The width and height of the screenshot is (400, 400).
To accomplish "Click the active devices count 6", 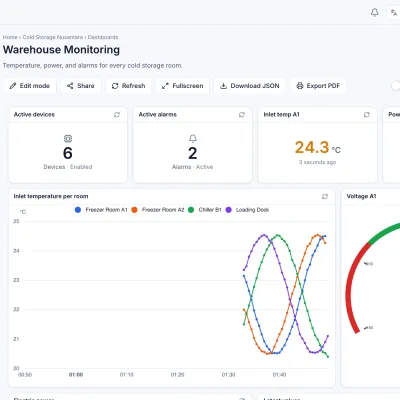I will 68,153.
